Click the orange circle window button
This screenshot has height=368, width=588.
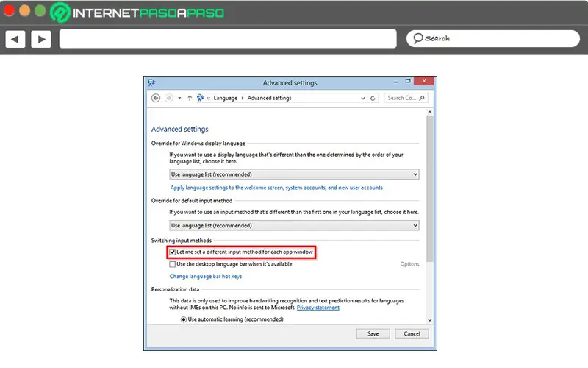(25, 10)
